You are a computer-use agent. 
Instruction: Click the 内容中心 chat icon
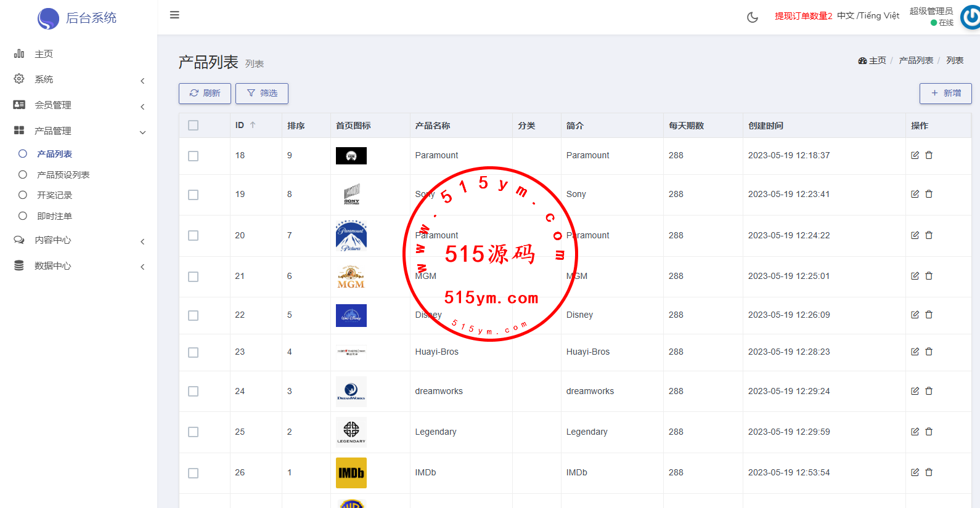point(19,240)
